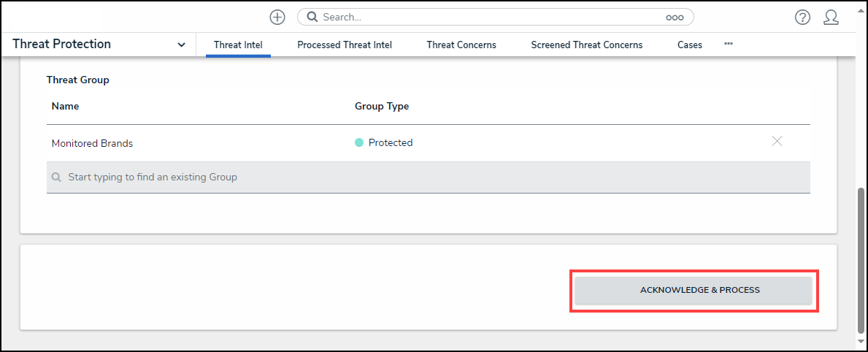Click the plus create-new icon
Screen dimensions: 868x352
[277, 17]
